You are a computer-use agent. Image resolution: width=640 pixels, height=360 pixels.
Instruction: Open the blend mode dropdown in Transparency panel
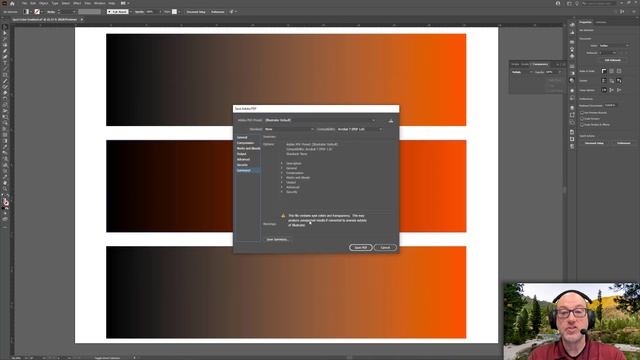522,72
